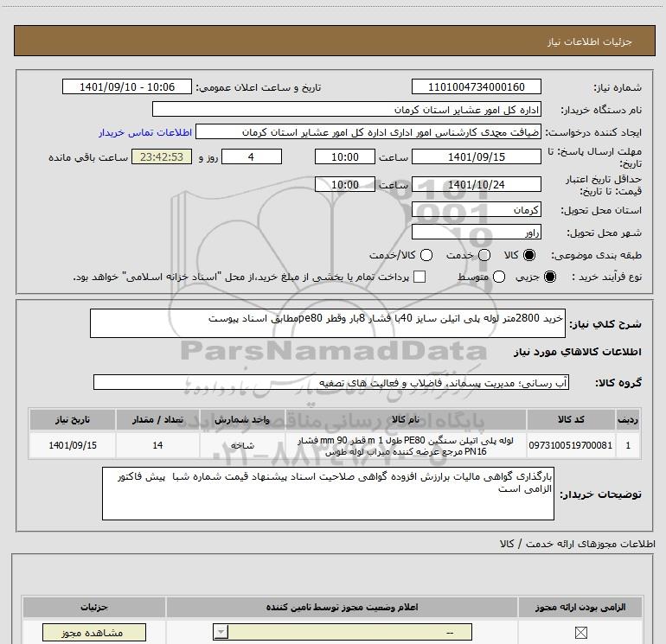Viewport: 666px width, 644px height.
Task: Choose the جزیی purchase type radio
Action: 549,277
